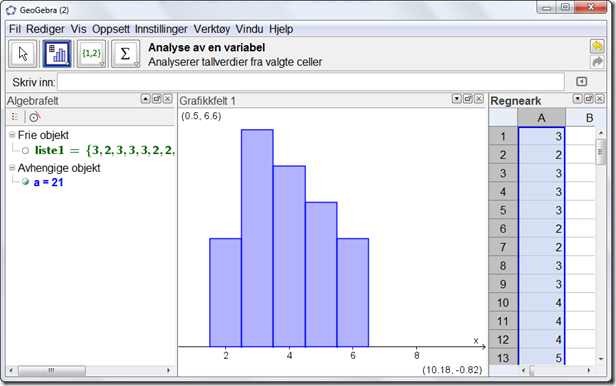Viewport: 616px width, 386px height.
Task: Toggle visibility circle of liste1
Action: point(26,150)
